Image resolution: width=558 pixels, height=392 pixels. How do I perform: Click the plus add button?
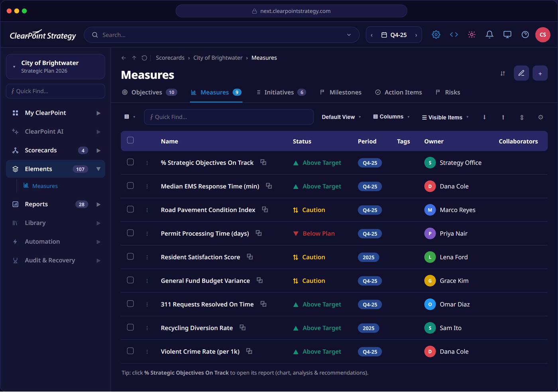coord(540,73)
